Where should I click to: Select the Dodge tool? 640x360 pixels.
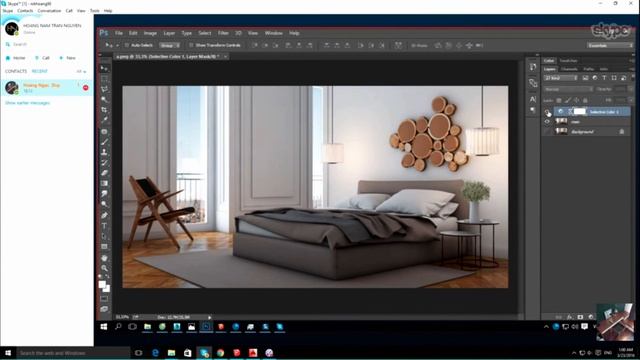coord(104,204)
